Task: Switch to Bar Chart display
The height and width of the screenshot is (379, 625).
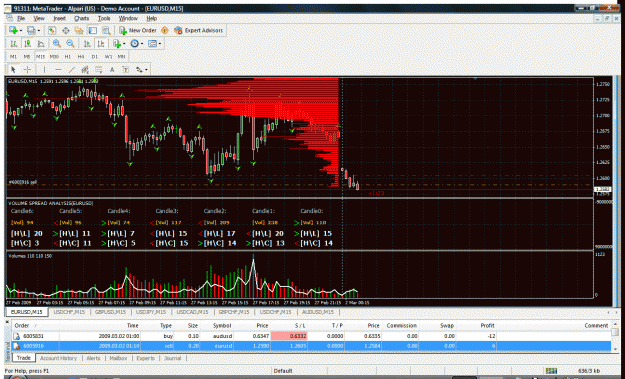Action: pyautogui.click(x=14, y=43)
